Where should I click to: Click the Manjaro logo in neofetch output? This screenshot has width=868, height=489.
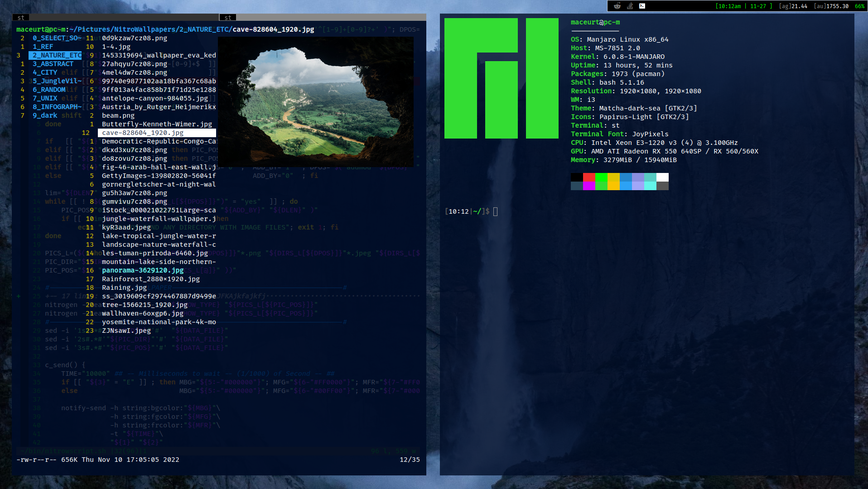tap(502, 78)
